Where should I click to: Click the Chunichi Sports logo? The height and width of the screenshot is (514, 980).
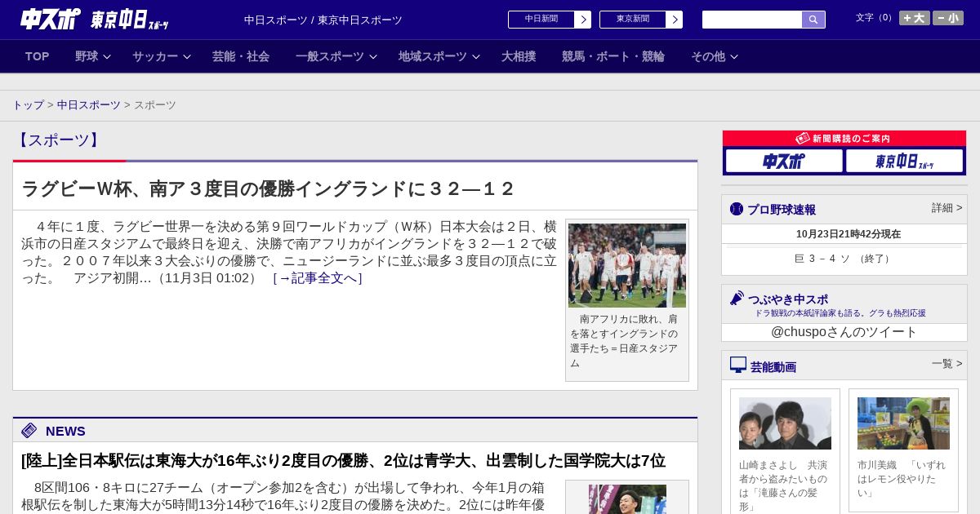click(51, 19)
